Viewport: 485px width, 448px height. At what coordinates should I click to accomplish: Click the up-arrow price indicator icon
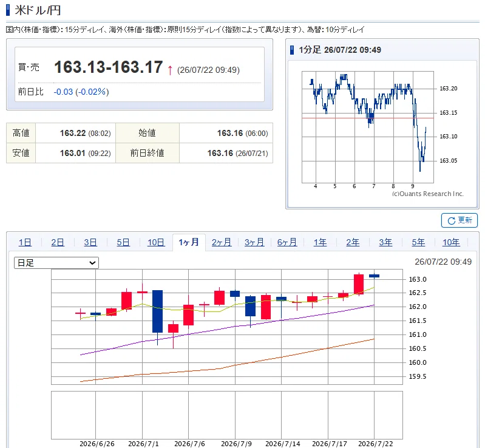(170, 70)
